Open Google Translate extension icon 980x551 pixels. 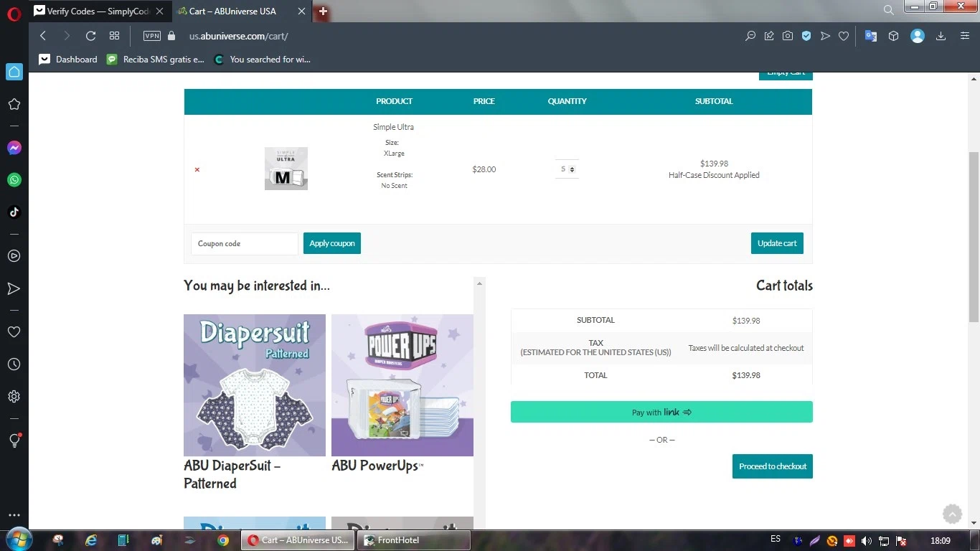[871, 36]
